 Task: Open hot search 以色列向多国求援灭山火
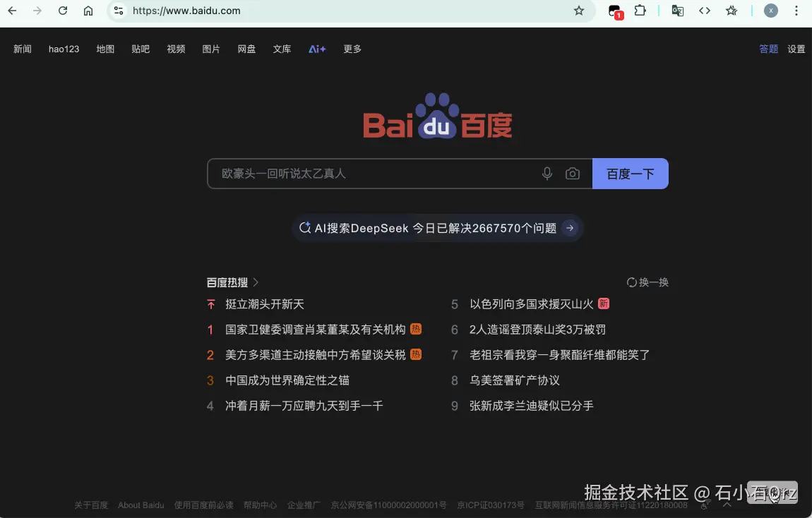531,303
